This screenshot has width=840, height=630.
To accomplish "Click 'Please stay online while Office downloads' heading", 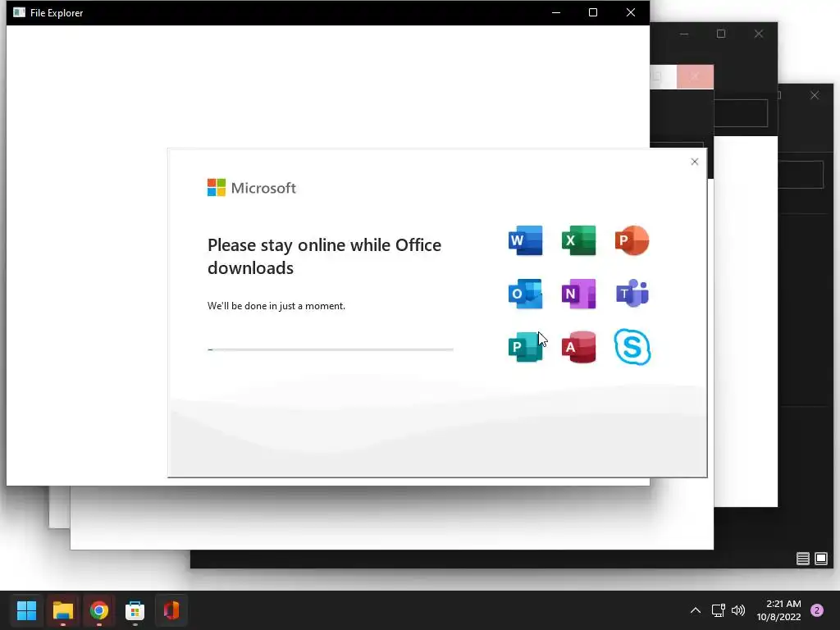I will 324,256.
